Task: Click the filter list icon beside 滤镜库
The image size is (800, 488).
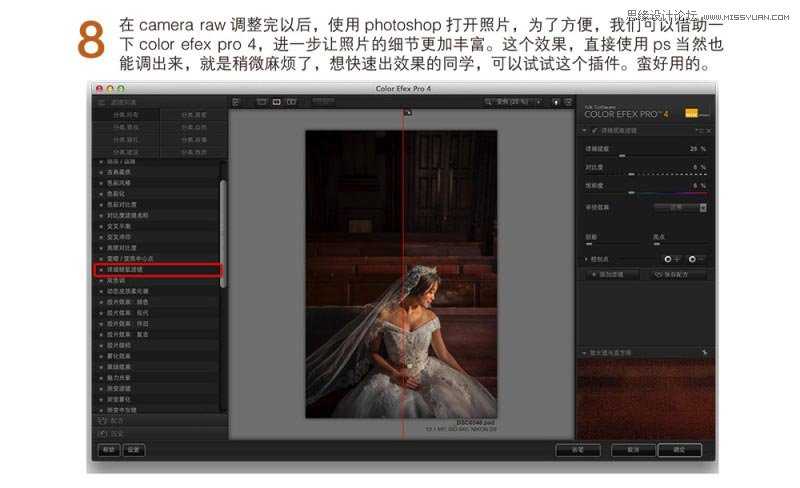Action: tap(102, 103)
